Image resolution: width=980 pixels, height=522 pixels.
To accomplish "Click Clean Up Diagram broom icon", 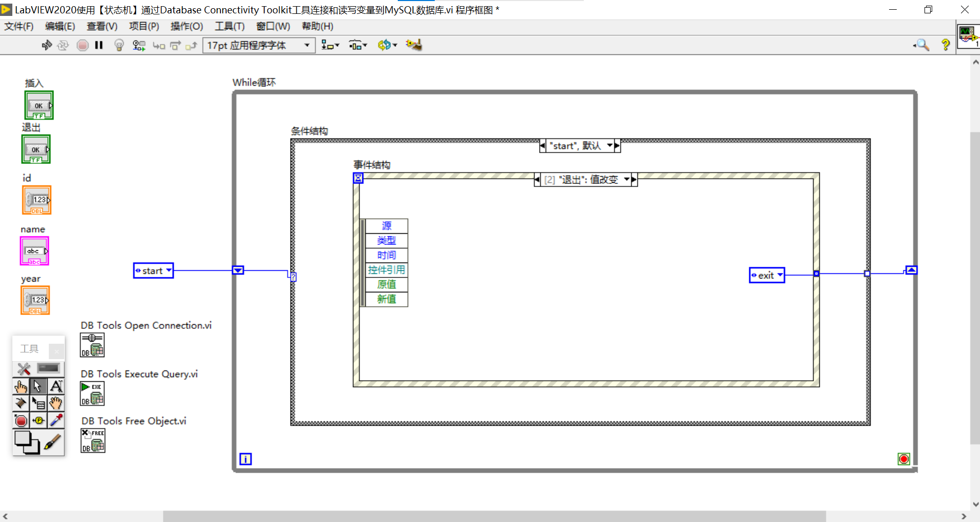I will [x=414, y=45].
